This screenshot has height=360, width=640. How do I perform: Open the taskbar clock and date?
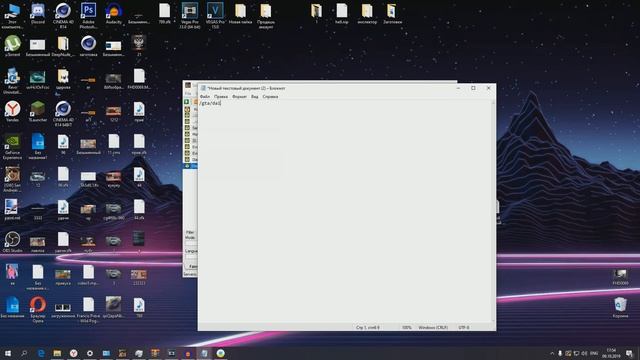point(611,353)
